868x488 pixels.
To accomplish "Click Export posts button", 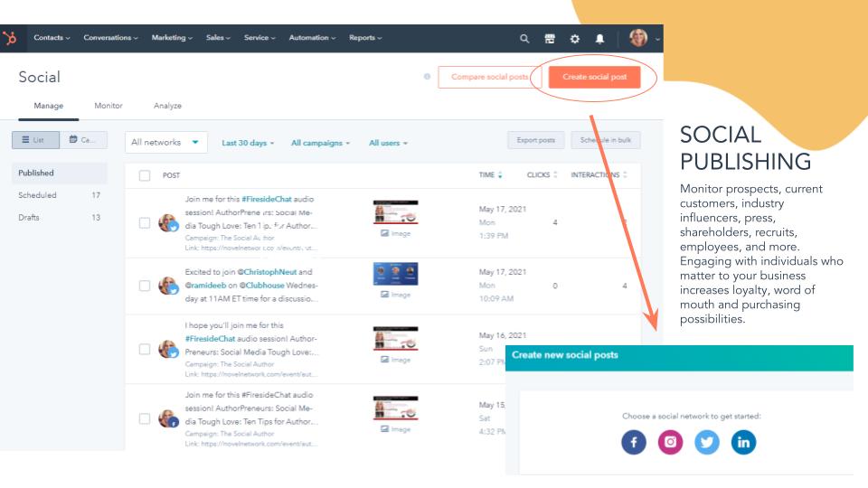I will click(x=535, y=140).
